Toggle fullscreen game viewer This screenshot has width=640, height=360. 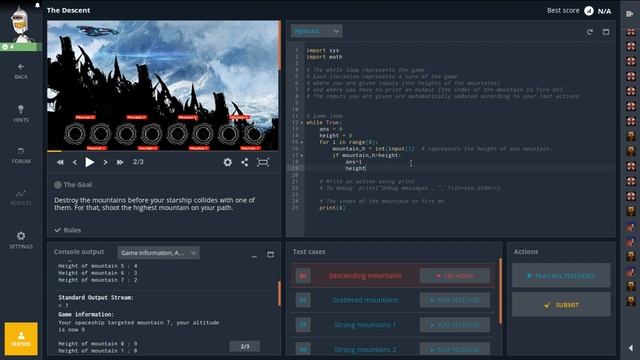point(263,162)
